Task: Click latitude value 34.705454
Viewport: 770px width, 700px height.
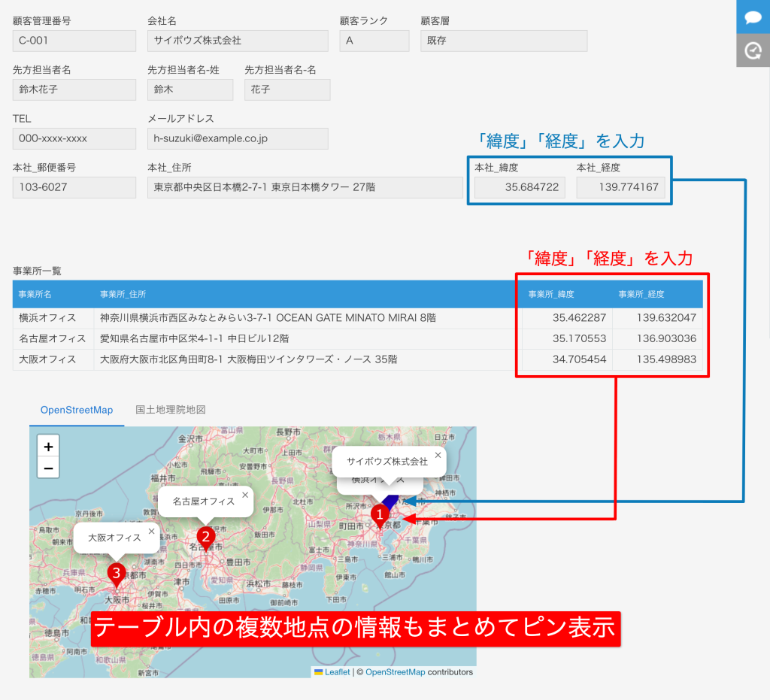Action: (x=579, y=359)
